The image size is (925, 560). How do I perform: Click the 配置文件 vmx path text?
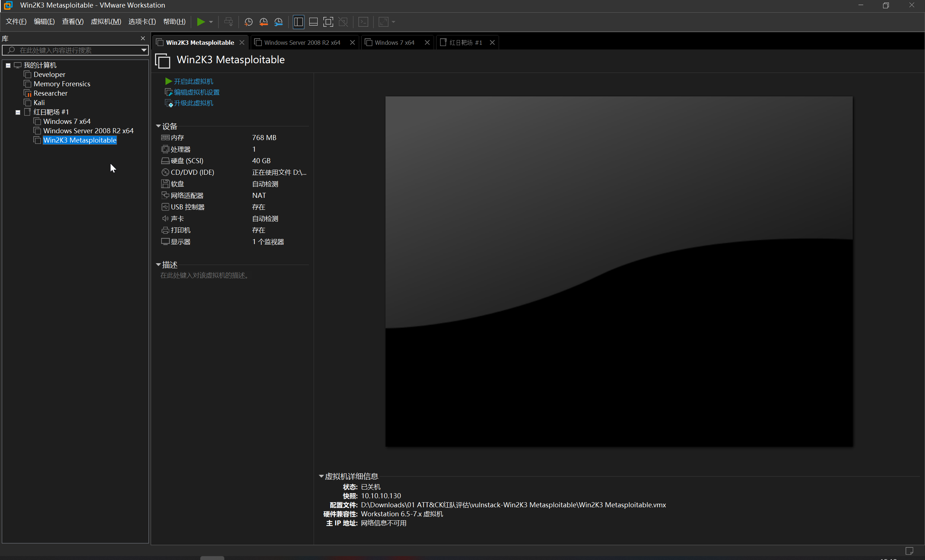(513, 505)
